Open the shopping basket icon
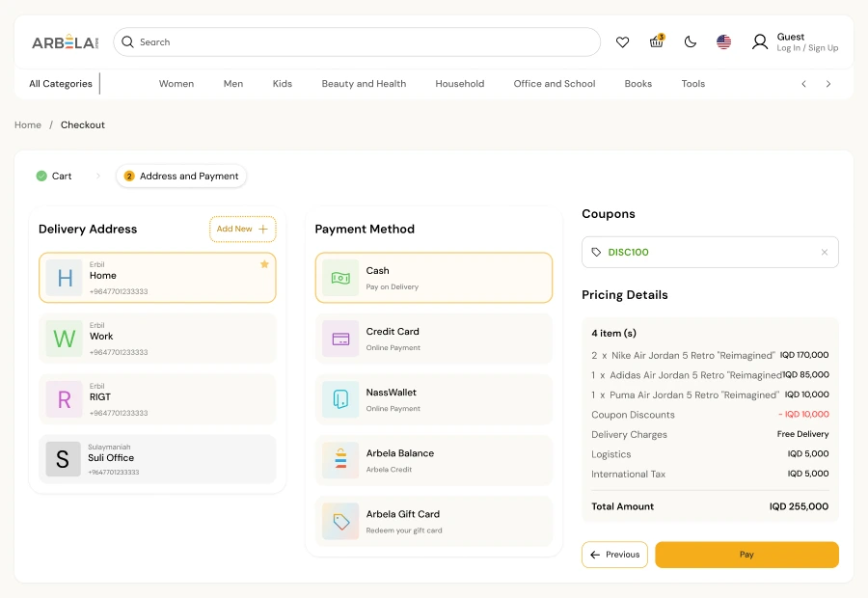 tap(657, 41)
